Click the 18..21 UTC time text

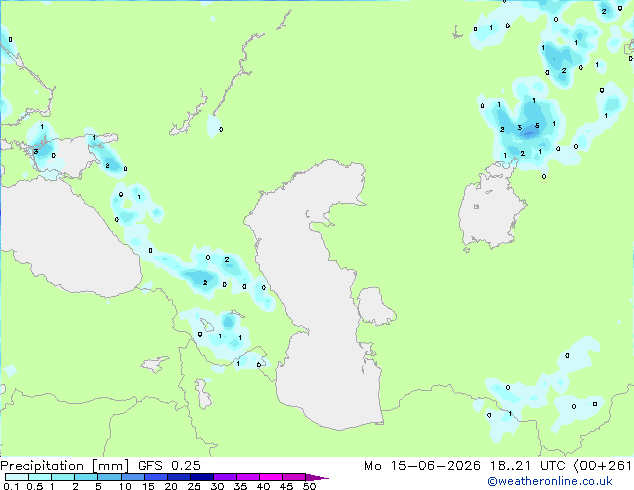(x=527, y=466)
